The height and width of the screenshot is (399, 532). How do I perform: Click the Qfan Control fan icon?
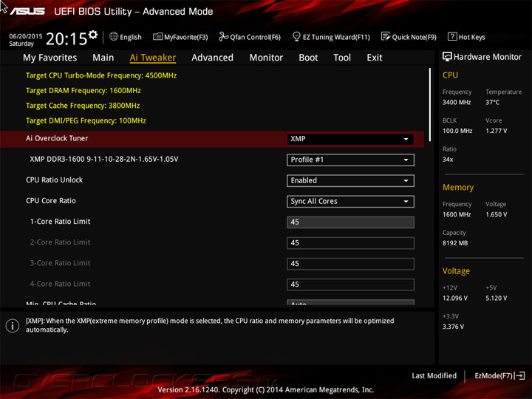[223, 36]
